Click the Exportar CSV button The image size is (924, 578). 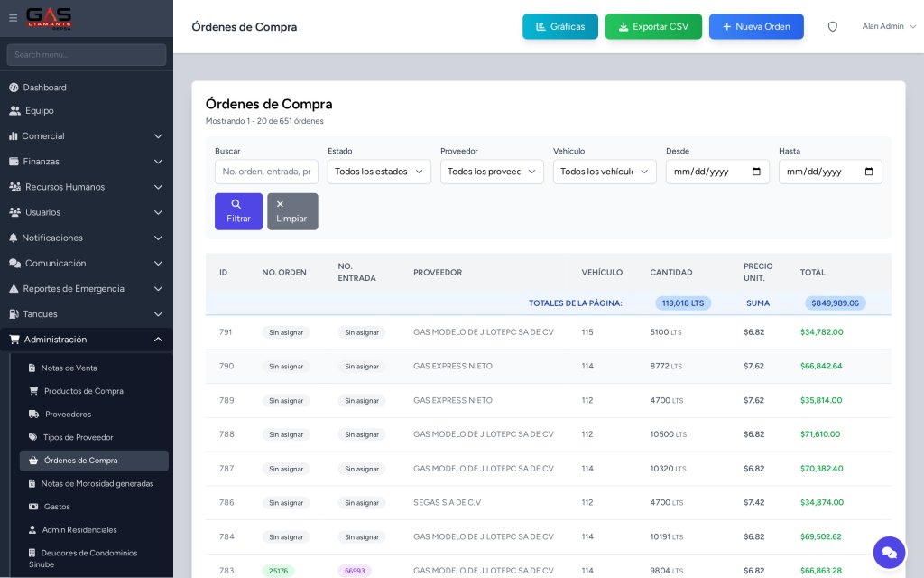pos(653,26)
